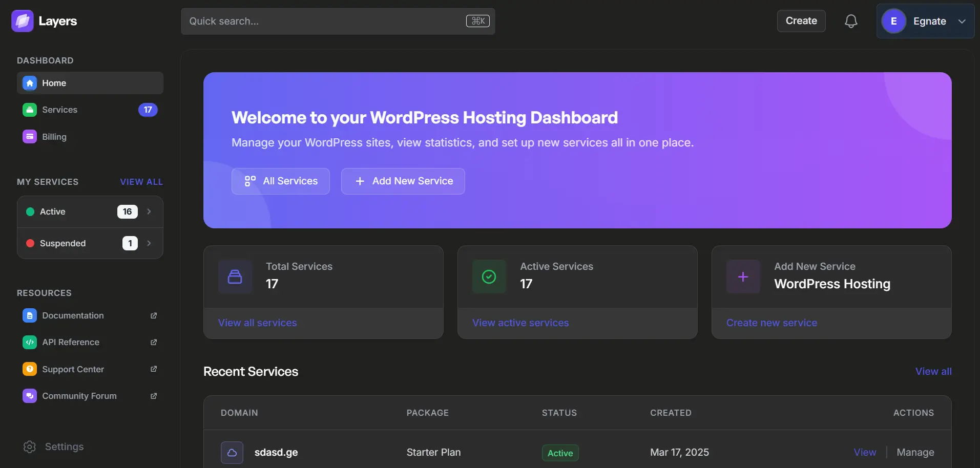The width and height of the screenshot is (980, 468).
Task: Click the WordPress Hosting card title
Action: pyautogui.click(x=832, y=284)
